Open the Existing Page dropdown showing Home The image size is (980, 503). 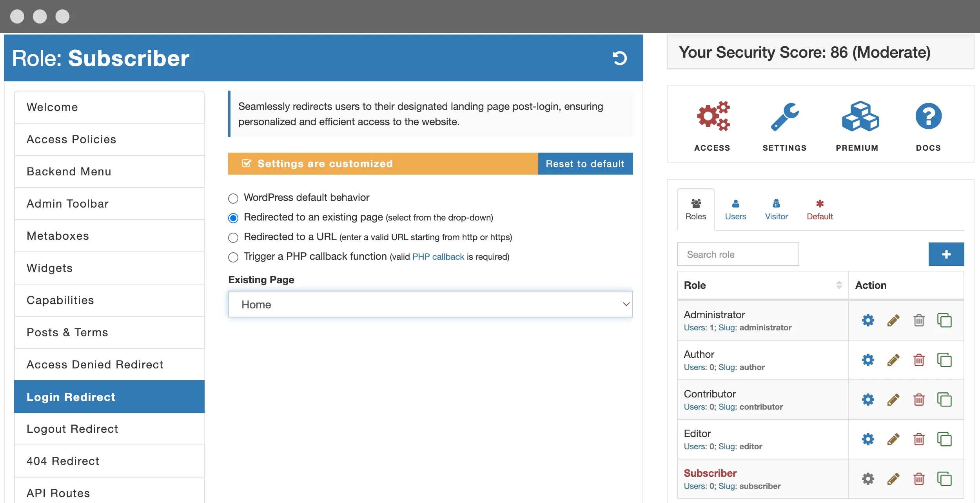[430, 304]
